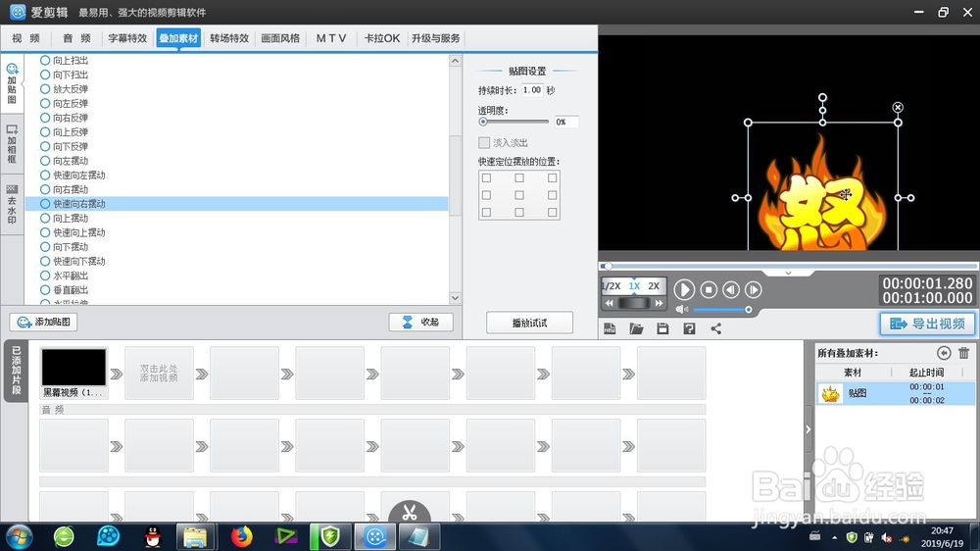The image size is (980, 551).
Task: Step forward one frame in preview
Action: click(x=753, y=289)
